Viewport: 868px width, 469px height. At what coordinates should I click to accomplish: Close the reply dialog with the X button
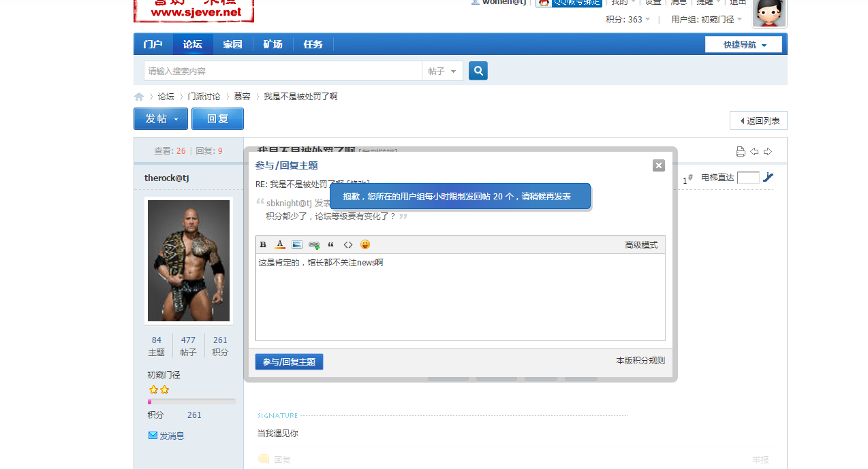[659, 165]
